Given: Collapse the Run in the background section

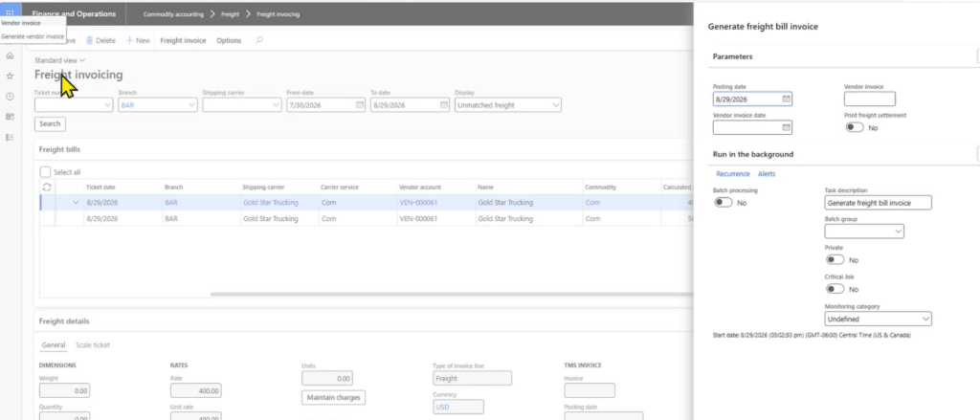Looking at the screenshot, I should pos(753,154).
